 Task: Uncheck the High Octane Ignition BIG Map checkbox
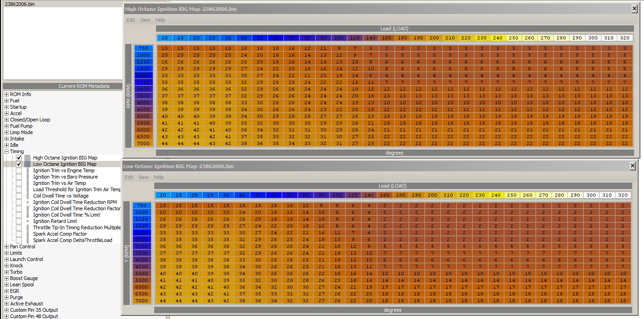click(x=19, y=158)
